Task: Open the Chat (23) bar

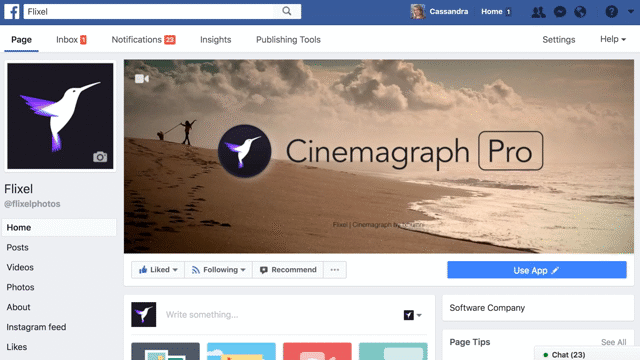Action: click(x=587, y=354)
